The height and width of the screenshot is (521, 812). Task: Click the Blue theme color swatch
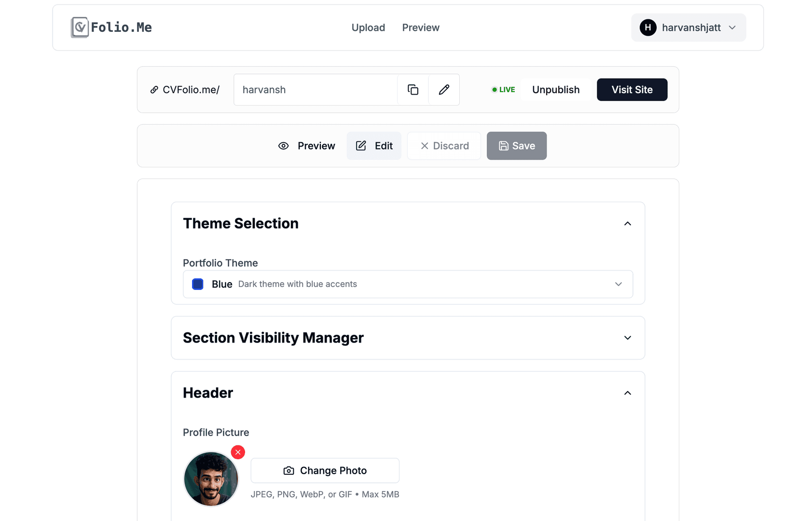point(198,284)
